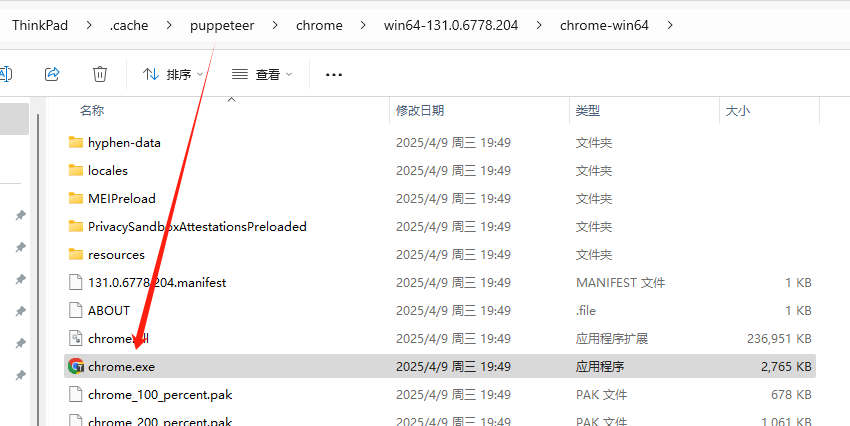Click chrome in the address breadcrumb
This screenshot has height=426, width=850.
(319, 25)
